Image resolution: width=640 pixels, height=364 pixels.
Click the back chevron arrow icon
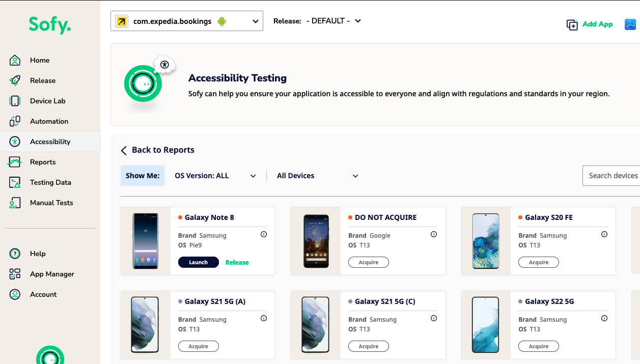pos(123,150)
